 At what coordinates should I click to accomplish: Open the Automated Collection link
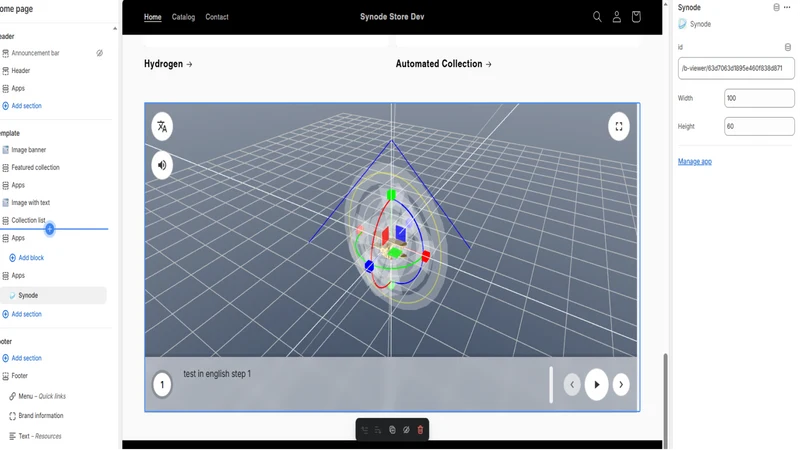[x=443, y=64]
